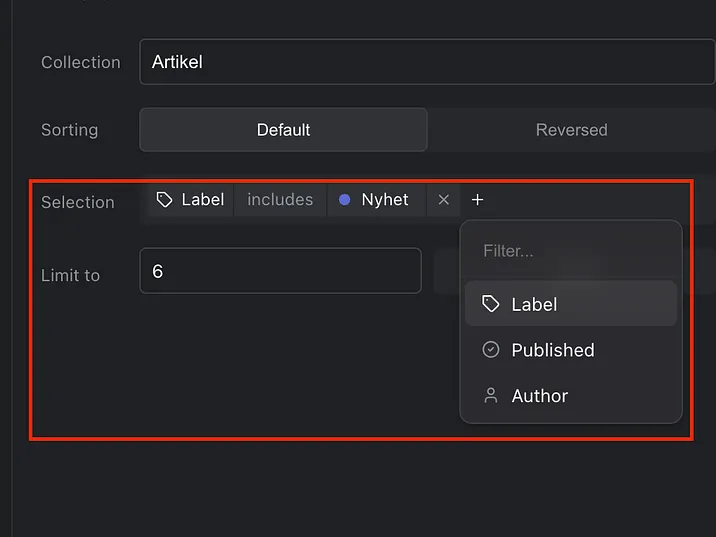Click the blue dot on the Nyhet chip
716x537 pixels.
click(x=345, y=200)
